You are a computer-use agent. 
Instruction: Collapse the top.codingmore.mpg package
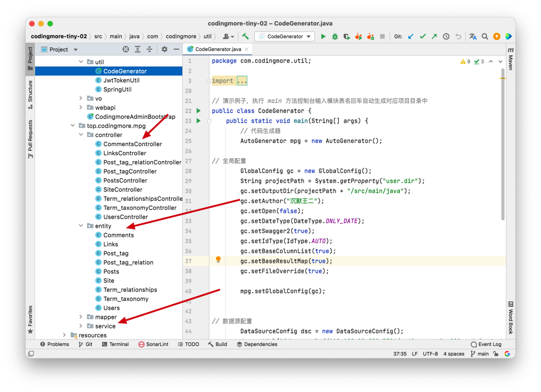click(x=73, y=126)
